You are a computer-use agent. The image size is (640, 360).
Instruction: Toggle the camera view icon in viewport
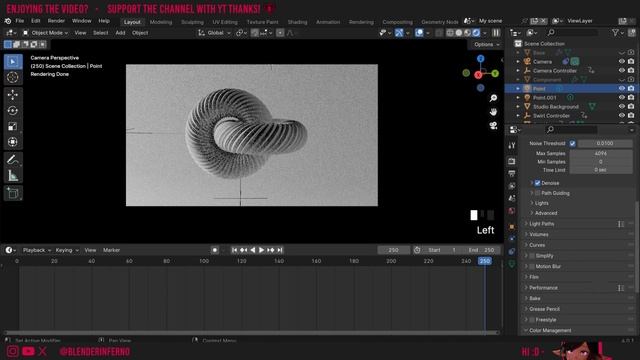pyautogui.click(x=493, y=126)
